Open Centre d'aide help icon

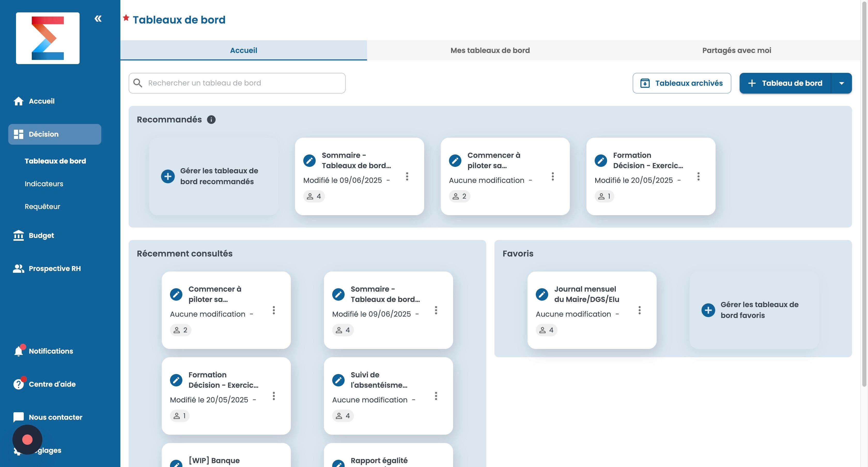click(19, 384)
